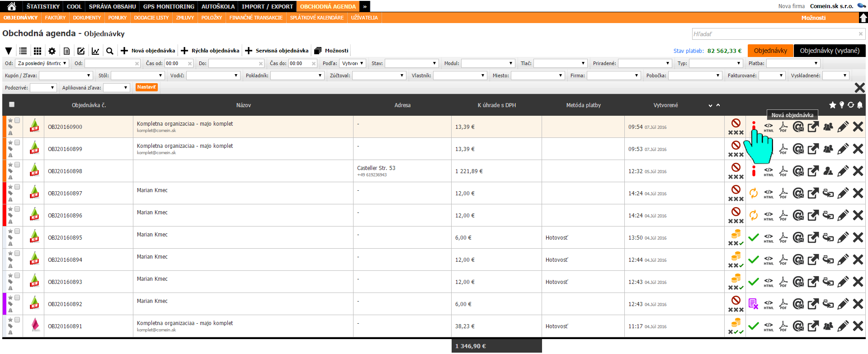This screenshot has width=868, height=354.
Task: Click the home icon in top navigation
Action: [12, 6]
